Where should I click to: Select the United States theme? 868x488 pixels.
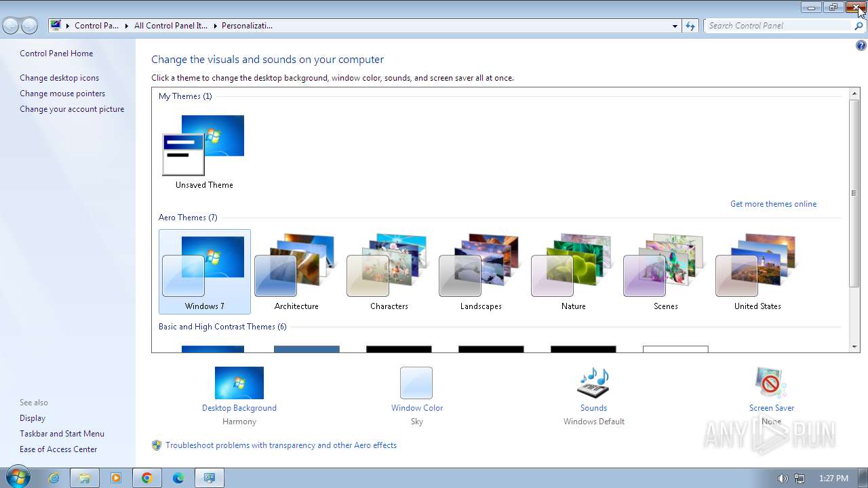coord(757,272)
